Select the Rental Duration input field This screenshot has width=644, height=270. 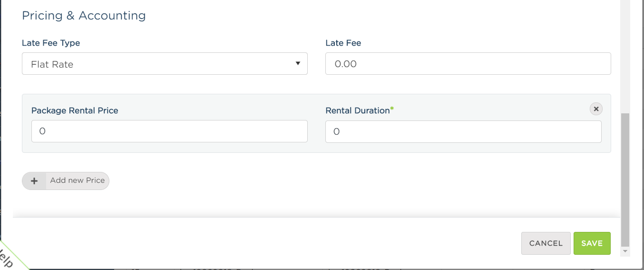point(463,131)
